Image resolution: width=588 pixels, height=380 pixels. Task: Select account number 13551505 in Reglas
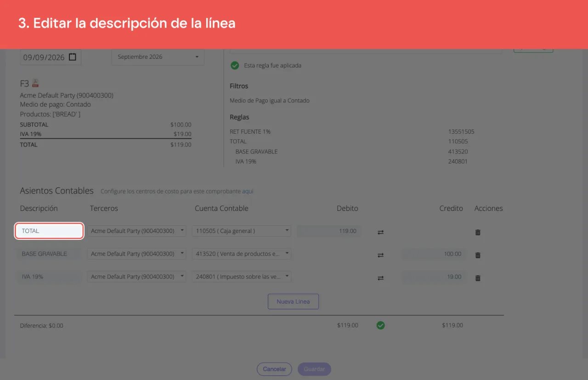click(x=461, y=131)
